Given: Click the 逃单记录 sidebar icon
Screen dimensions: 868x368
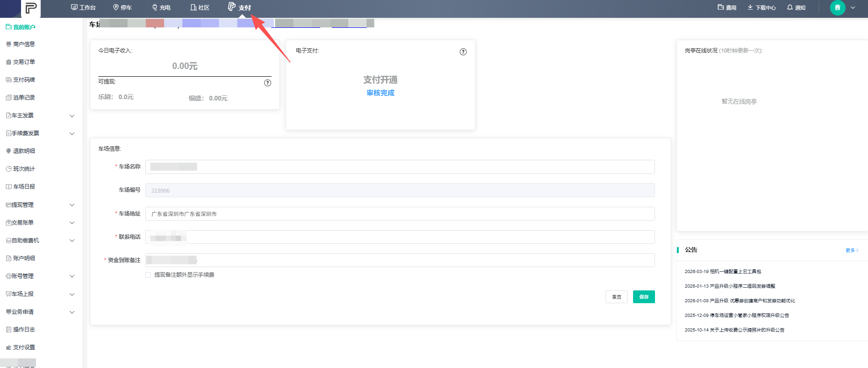Looking at the screenshot, I should coord(9,98).
